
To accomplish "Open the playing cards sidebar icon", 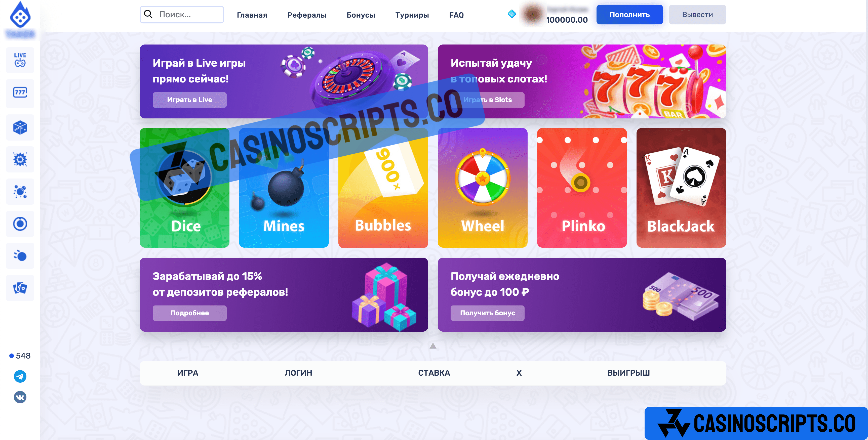I will [20, 288].
